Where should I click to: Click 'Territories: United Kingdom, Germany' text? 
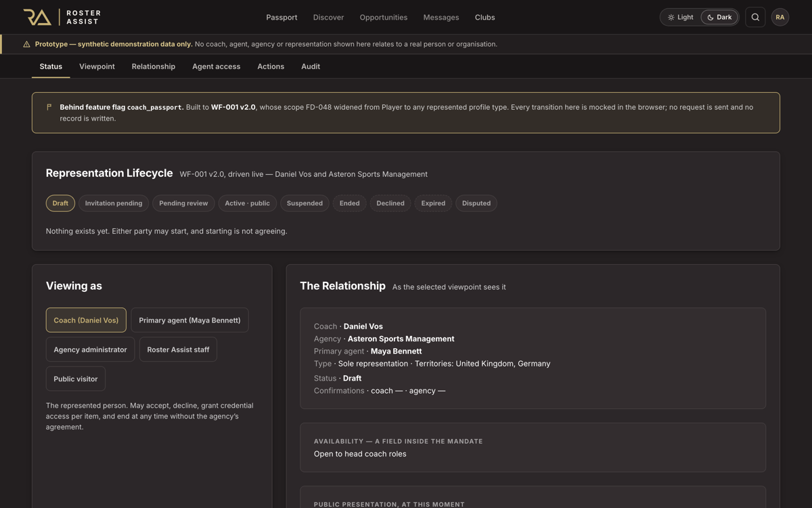482,364
